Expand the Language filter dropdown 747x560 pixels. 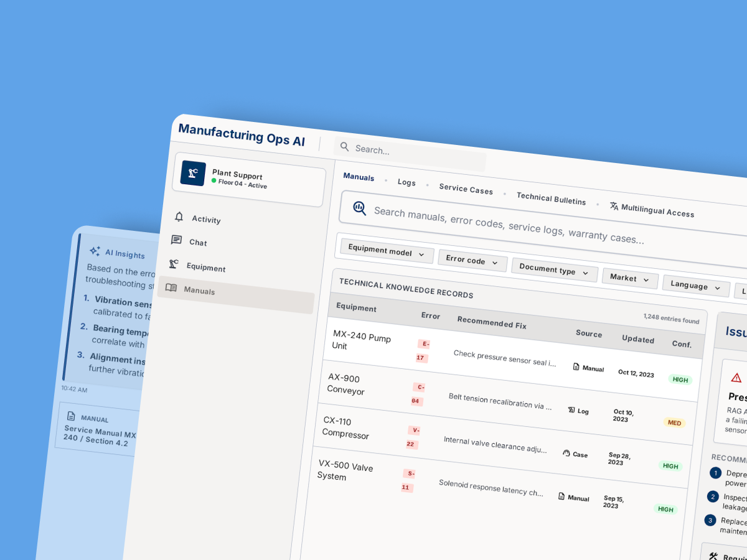pos(696,286)
